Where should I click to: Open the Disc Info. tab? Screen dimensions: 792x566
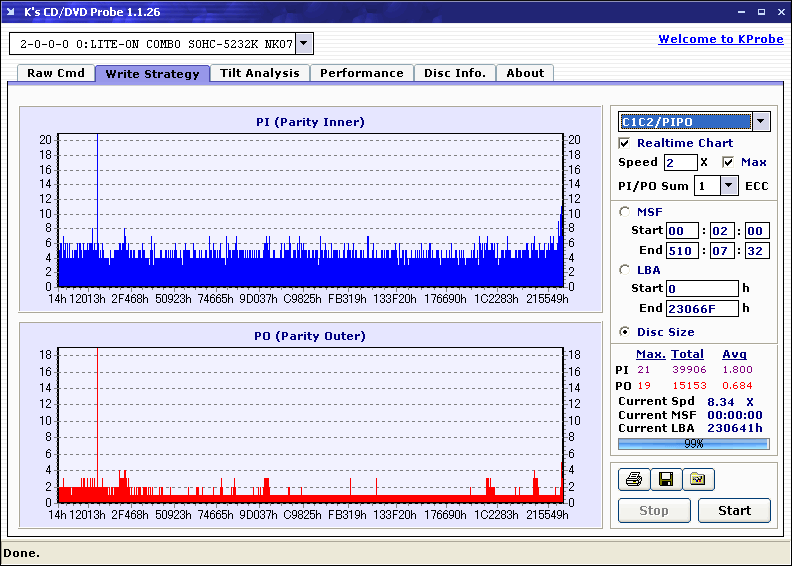pyautogui.click(x=455, y=73)
